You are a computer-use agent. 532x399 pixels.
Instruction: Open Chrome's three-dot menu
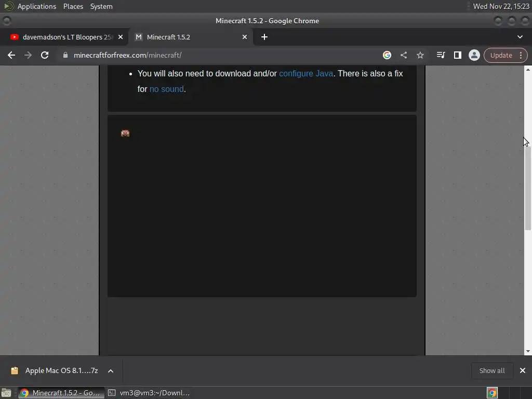[x=521, y=55]
